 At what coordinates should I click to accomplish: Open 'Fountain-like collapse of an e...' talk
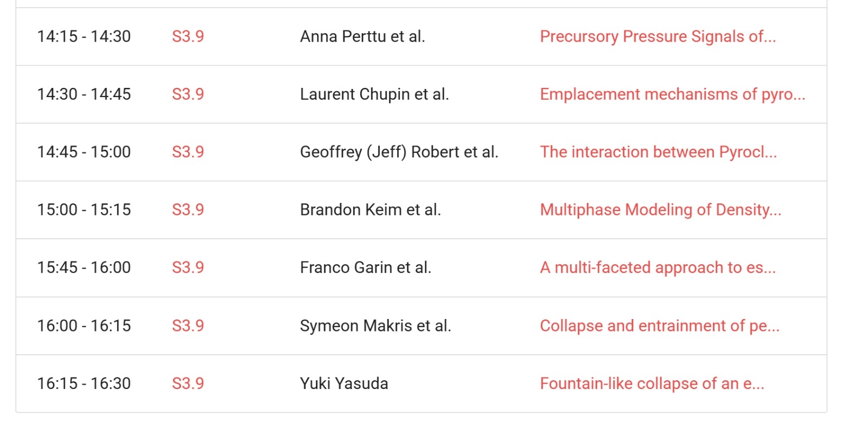coord(652,384)
